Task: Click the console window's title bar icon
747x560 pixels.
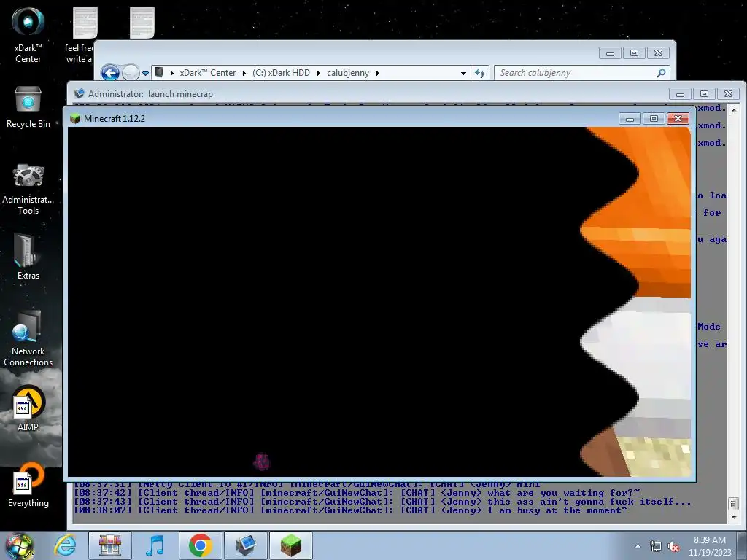Action: (x=80, y=94)
